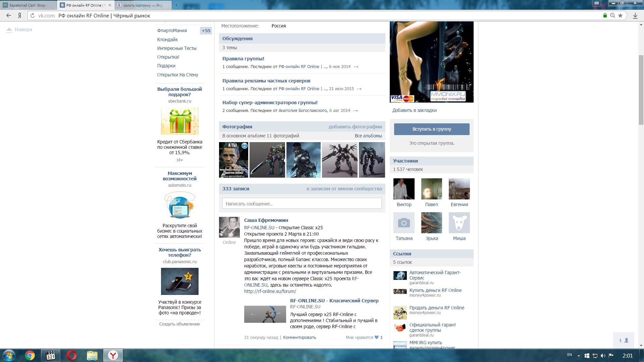644x362 pixels.
Task: Open 'Все альбомы' link
Action: point(368,136)
